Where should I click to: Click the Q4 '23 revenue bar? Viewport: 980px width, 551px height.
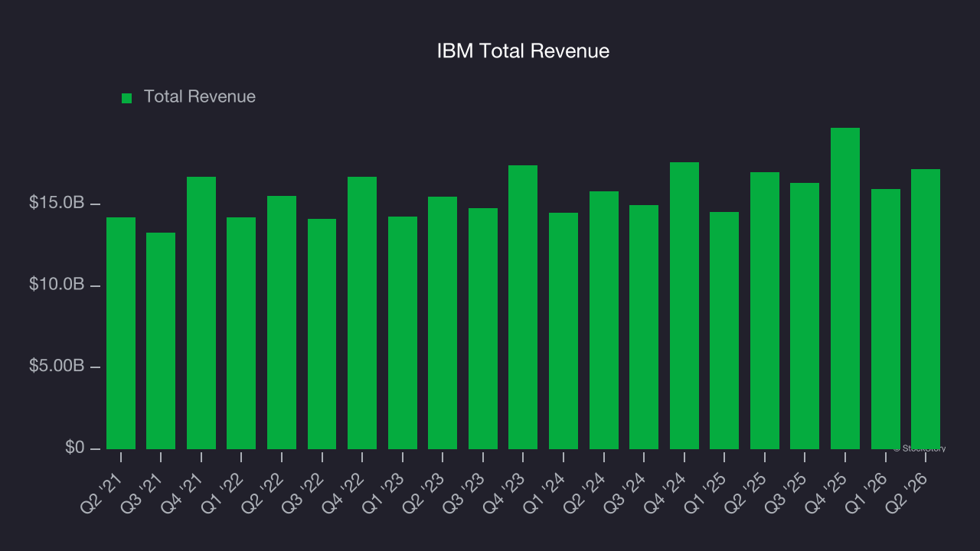tap(523, 307)
